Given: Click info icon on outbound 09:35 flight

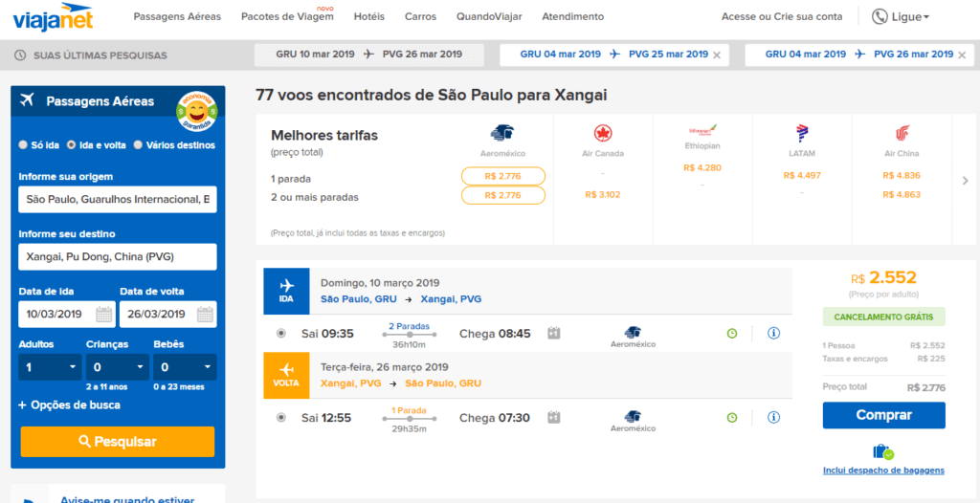Looking at the screenshot, I should click(773, 333).
